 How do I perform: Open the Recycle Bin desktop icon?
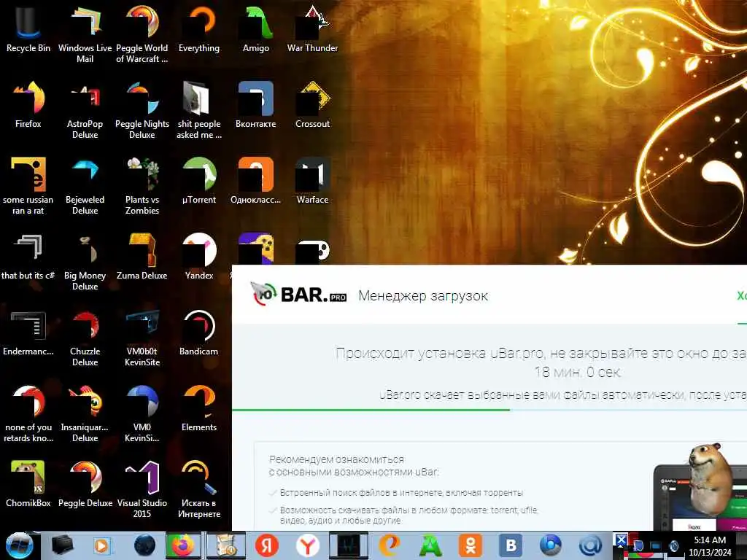tap(28, 28)
